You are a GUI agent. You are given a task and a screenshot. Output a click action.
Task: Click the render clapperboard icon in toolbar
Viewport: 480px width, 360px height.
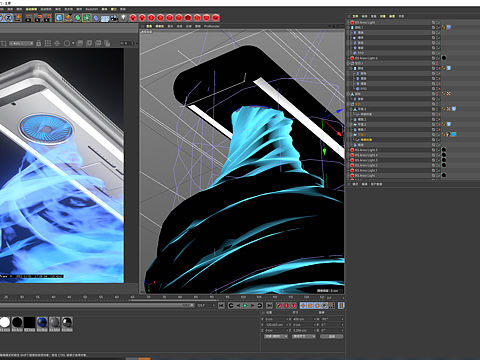tap(29, 18)
